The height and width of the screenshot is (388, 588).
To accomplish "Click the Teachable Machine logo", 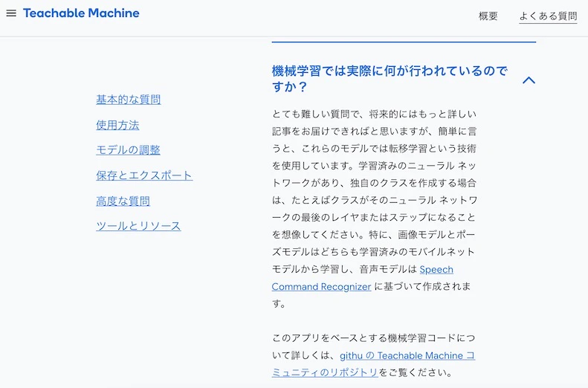I will coord(81,13).
